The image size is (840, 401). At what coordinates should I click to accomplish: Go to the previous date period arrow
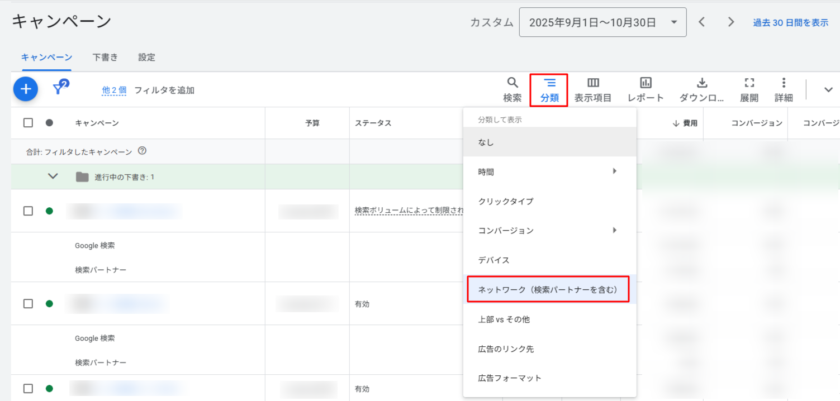pyautogui.click(x=702, y=22)
